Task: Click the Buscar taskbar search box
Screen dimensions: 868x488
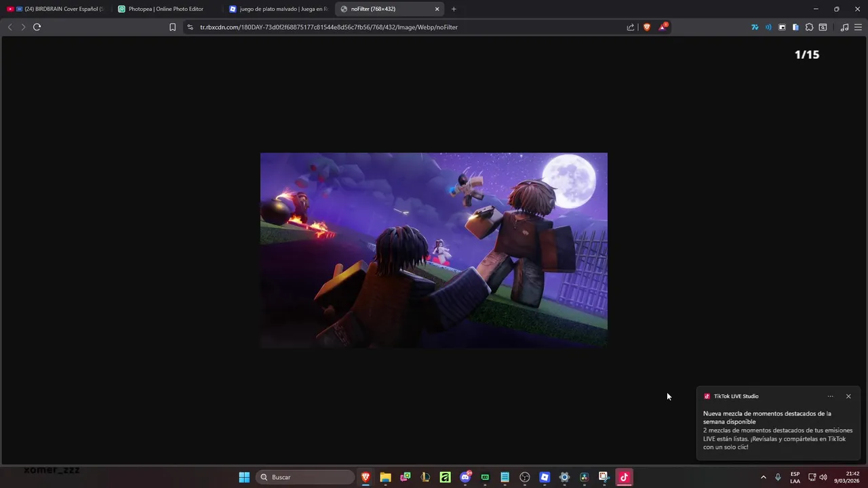Action: [x=306, y=477]
